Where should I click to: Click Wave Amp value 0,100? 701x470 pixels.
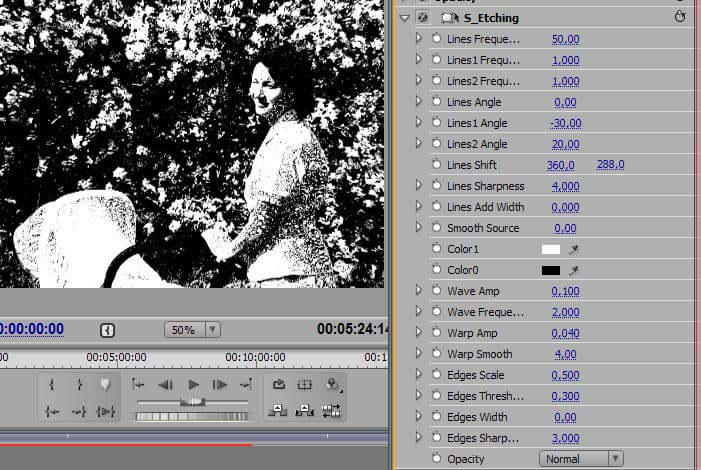[x=566, y=292]
